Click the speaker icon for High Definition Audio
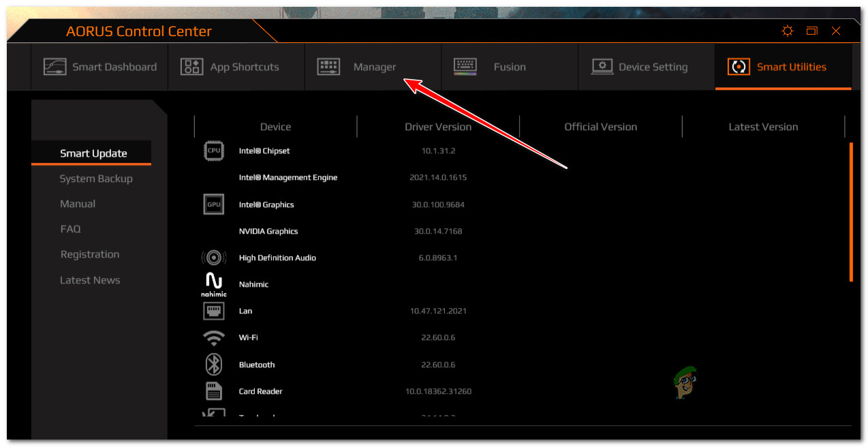868x447 pixels. (214, 258)
